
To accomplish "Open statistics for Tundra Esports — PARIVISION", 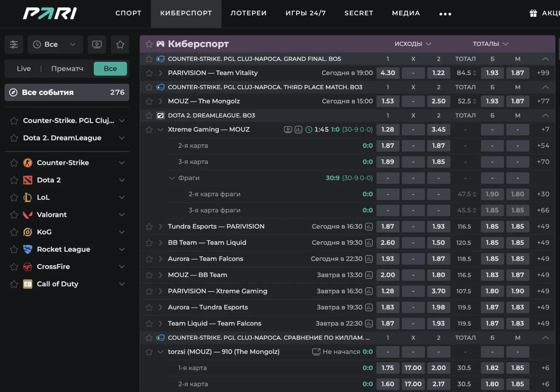I will [x=369, y=226].
